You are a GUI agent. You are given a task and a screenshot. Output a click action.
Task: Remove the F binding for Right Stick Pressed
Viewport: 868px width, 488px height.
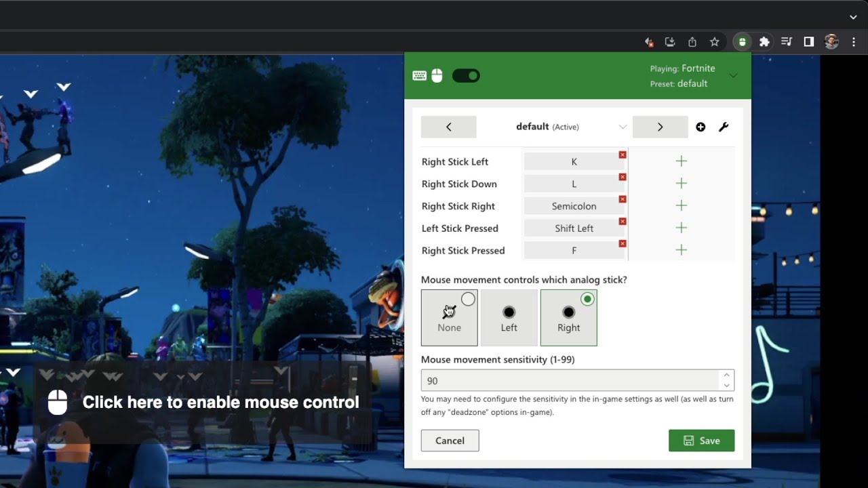[x=623, y=244]
